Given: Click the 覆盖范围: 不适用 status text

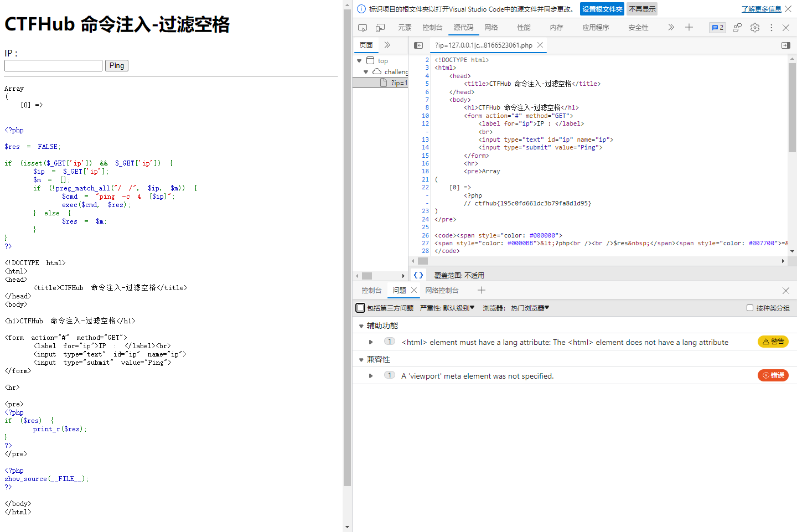Looking at the screenshot, I should click(459, 275).
